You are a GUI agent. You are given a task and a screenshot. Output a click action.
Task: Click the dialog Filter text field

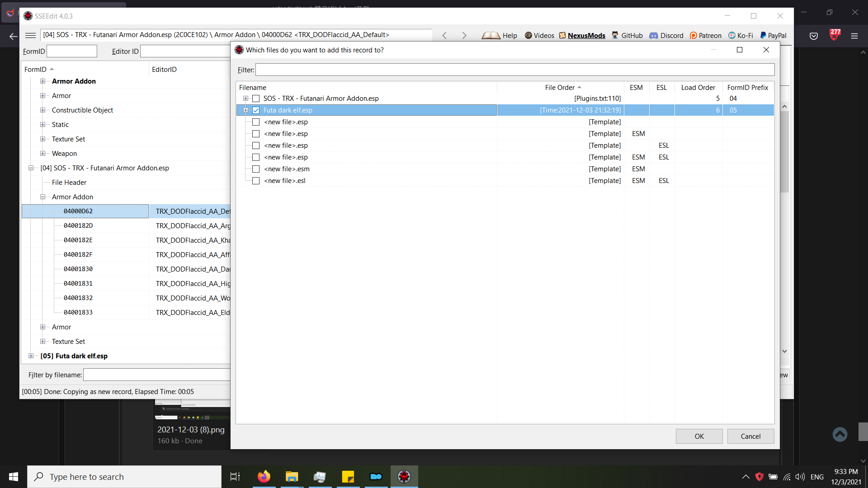click(x=515, y=70)
